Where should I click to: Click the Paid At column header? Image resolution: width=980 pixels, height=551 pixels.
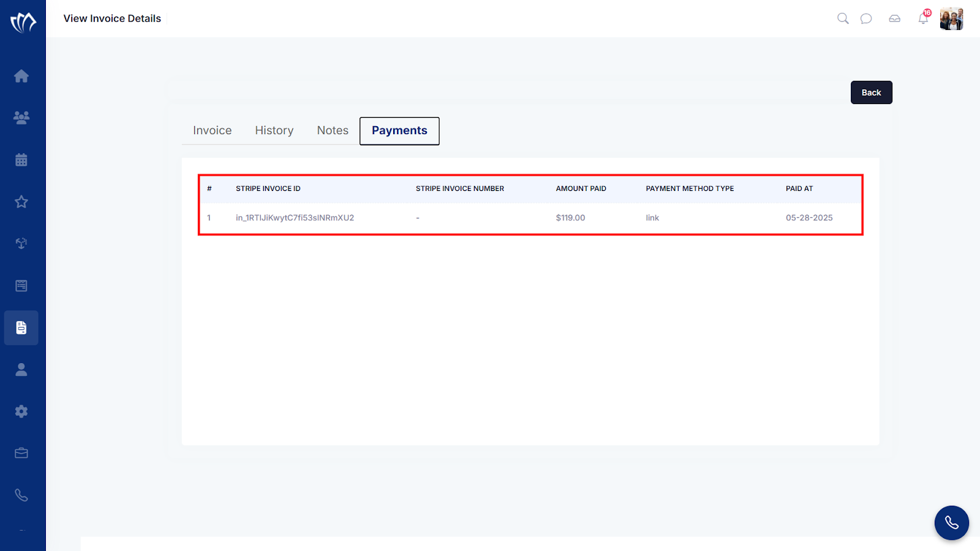pyautogui.click(x=799, y=189)
